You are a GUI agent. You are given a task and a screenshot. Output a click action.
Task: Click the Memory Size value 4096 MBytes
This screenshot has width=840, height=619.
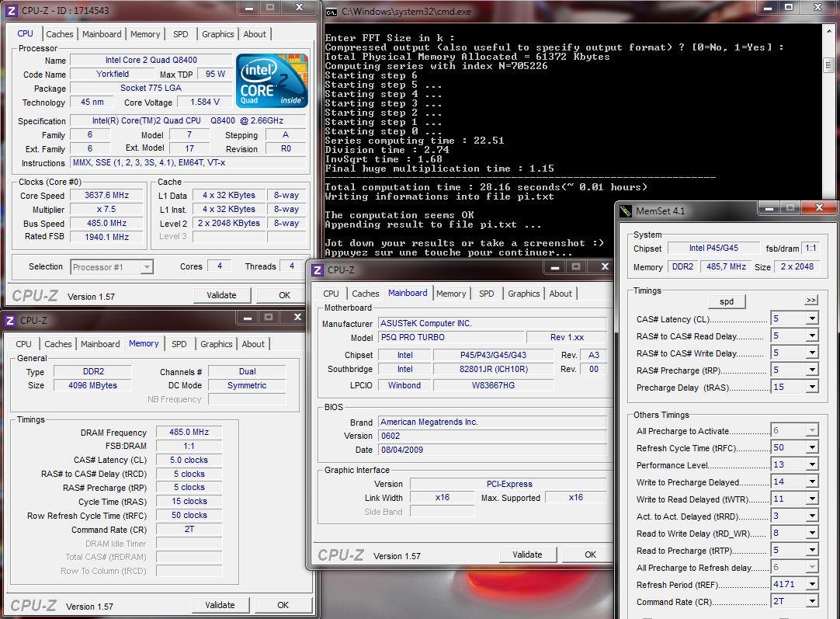(x=92, y=385)
